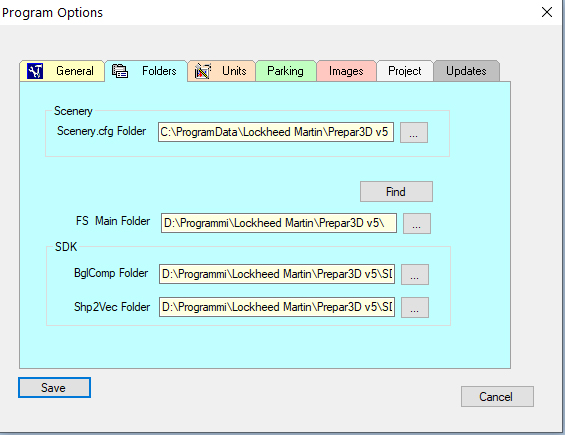Screen dimensions: 565x435
Task: Switch to the Parking tab
Action: point(285,71)
